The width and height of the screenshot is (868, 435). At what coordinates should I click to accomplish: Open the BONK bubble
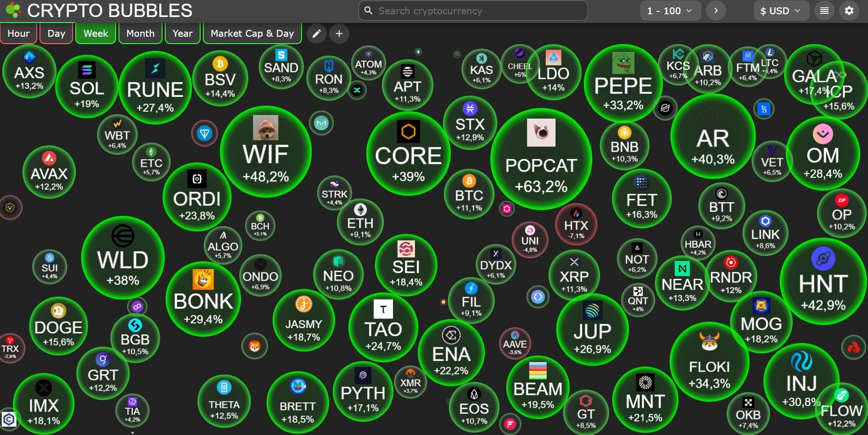click(203, 299)
